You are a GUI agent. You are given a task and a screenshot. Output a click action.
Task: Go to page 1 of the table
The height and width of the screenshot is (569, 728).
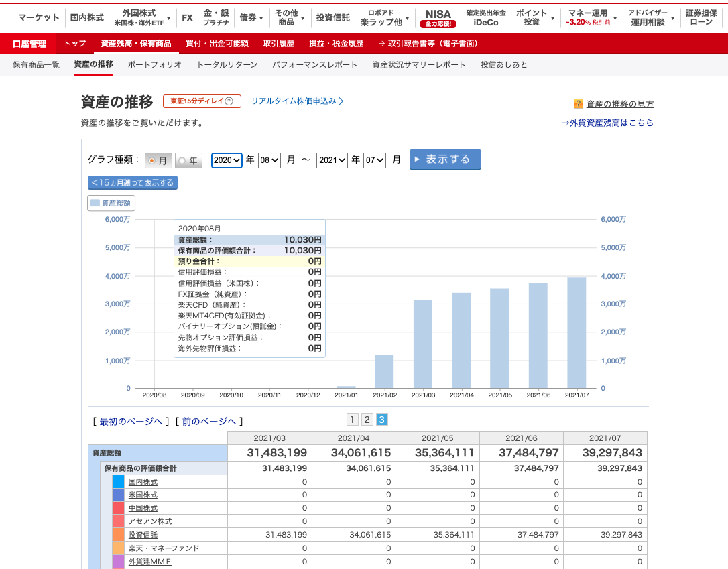coord(353,420)
